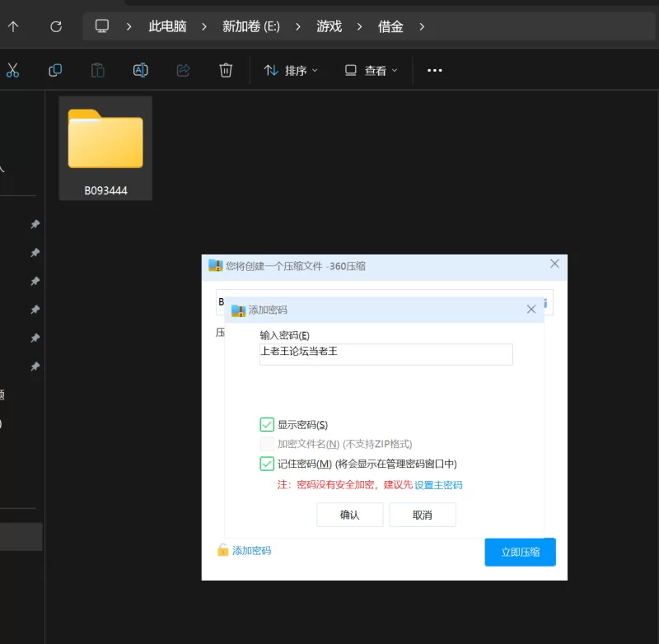Image resolution: width=659 pixels, height=644 pixels.
Task: Click third pin icon in sidebar
Action: coord(35,281)
